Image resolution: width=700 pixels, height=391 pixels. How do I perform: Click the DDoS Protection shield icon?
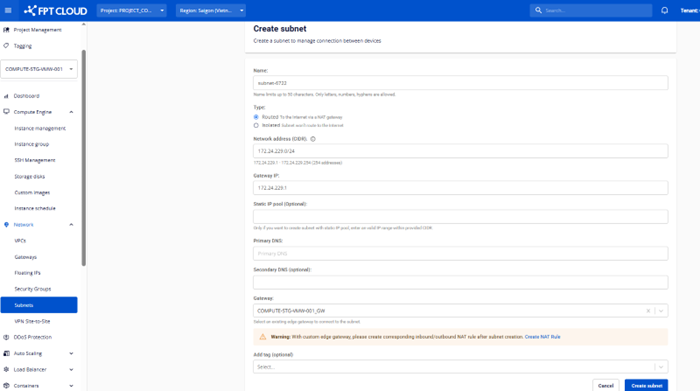6,337
